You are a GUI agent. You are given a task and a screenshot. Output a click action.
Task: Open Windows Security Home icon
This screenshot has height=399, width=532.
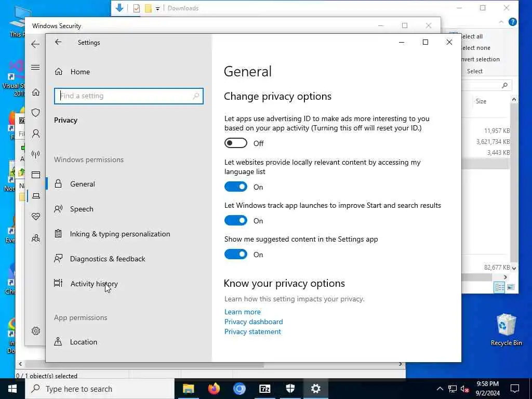(36, 92)
